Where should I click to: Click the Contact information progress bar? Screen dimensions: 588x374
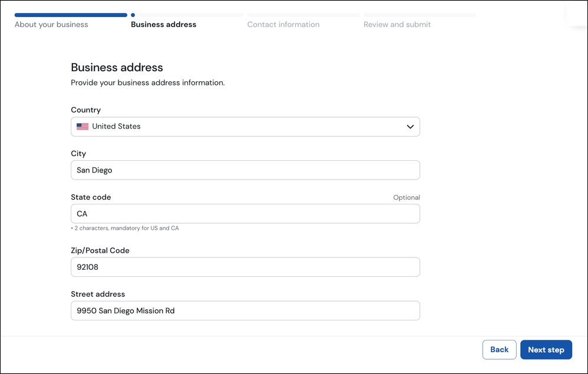click(303, 15)
